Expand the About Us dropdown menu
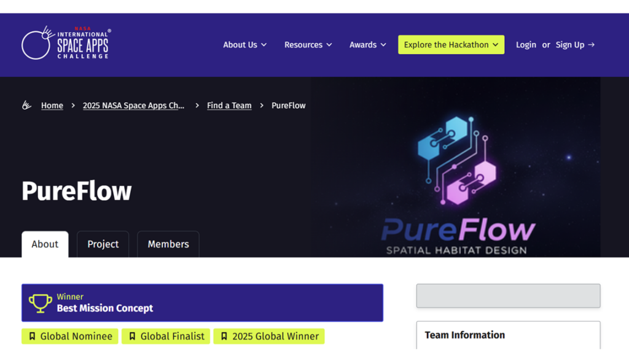 click(x=244, y=45)
